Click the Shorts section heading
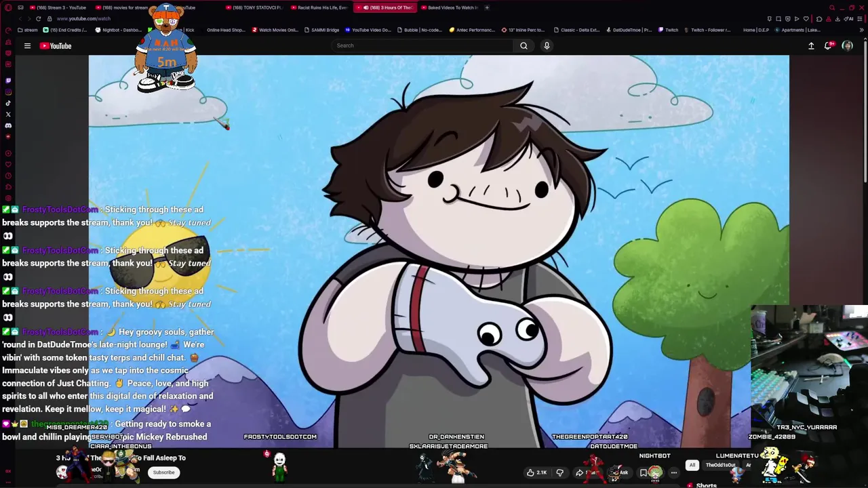 pyautogui.click(x=706, y=485)
